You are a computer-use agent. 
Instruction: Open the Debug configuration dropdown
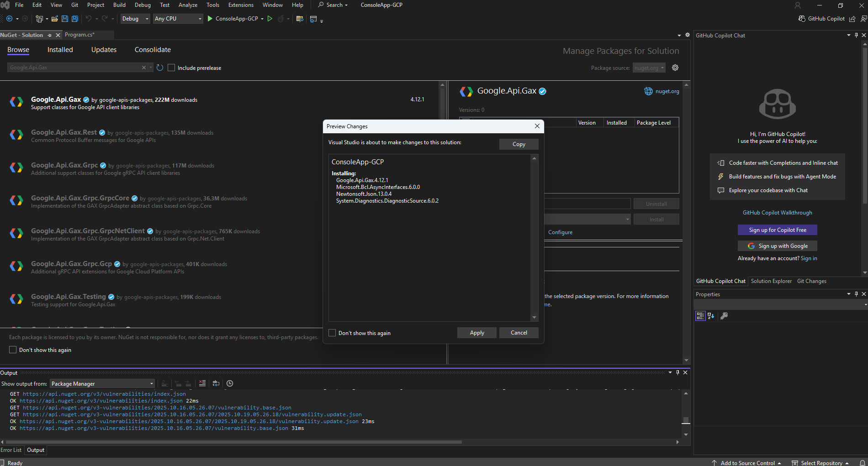coord(135,19)
